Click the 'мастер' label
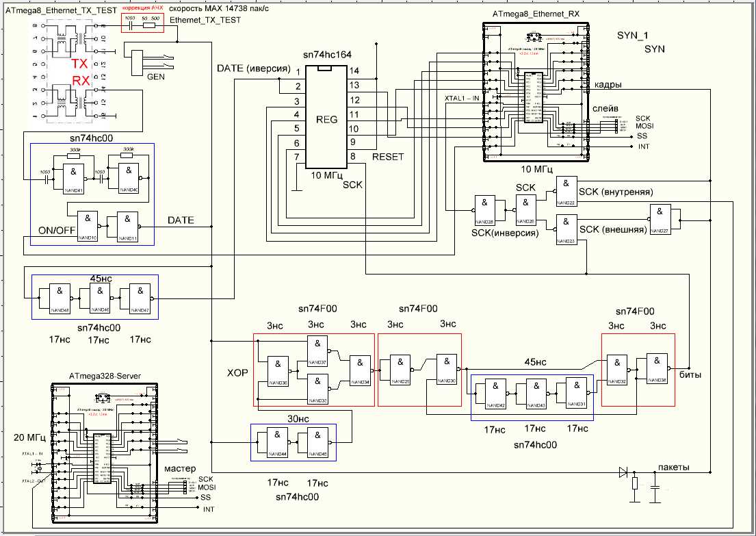This screenshot has height=536, width=756. pos(181,468)
